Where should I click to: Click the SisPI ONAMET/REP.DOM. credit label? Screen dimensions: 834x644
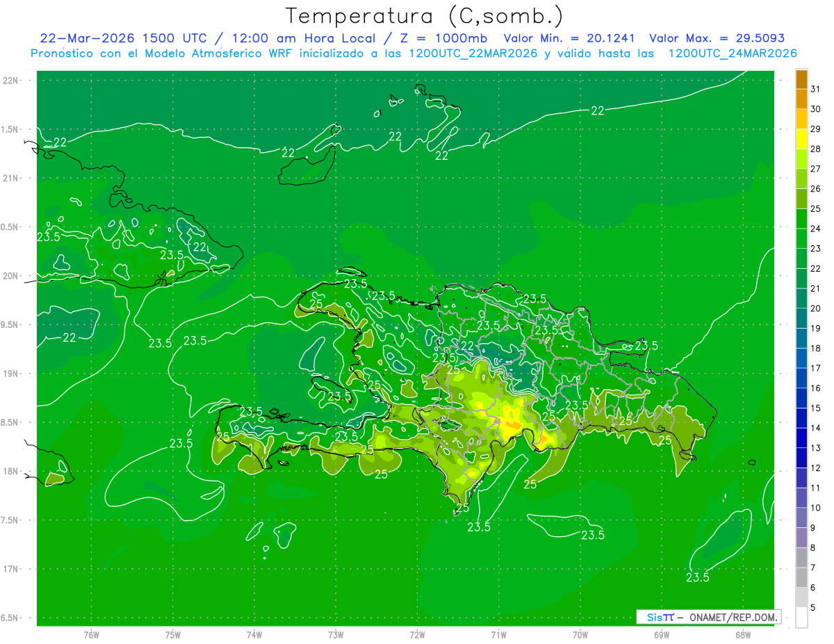(x=708, y=617)
